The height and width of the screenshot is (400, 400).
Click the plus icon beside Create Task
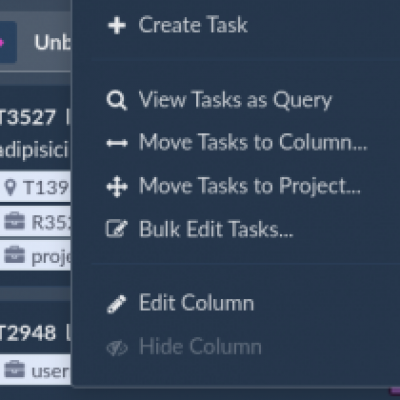coord(117,26)
